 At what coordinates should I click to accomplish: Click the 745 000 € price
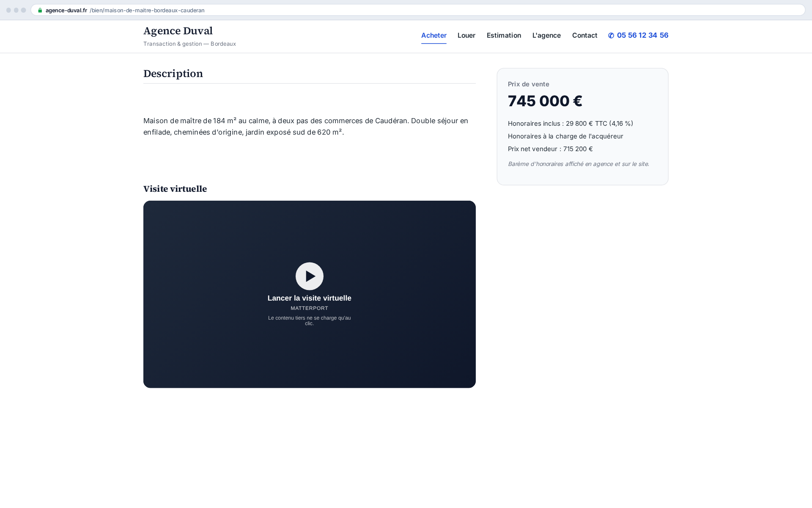coord(545,101)
